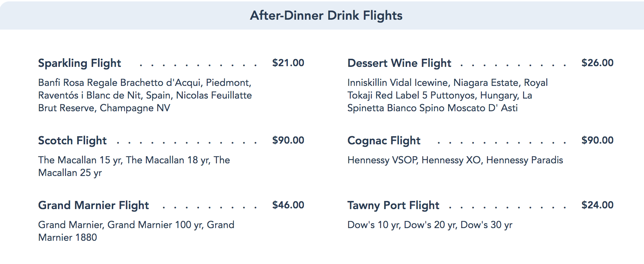Click the Scotch Flight $90.00 price
This screenshot has height=264, width=644.
tap(288, 140)
